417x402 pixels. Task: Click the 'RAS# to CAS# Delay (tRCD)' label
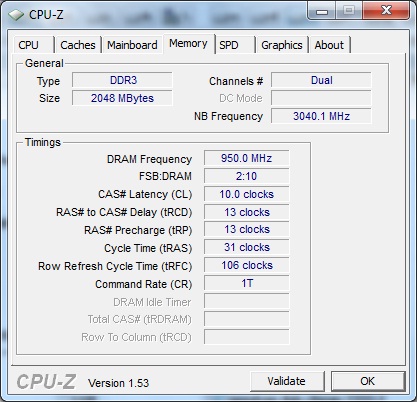(x=124, y=212)
